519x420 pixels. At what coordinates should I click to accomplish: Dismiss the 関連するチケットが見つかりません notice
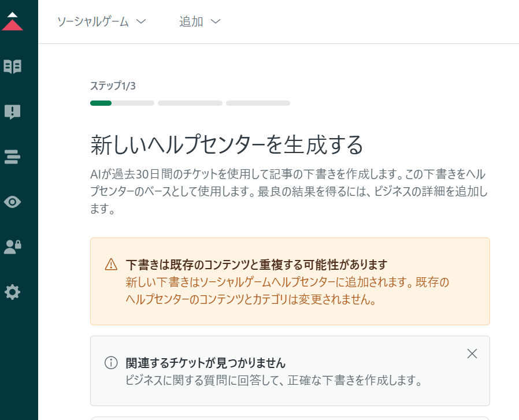click(x=472, y=354)
